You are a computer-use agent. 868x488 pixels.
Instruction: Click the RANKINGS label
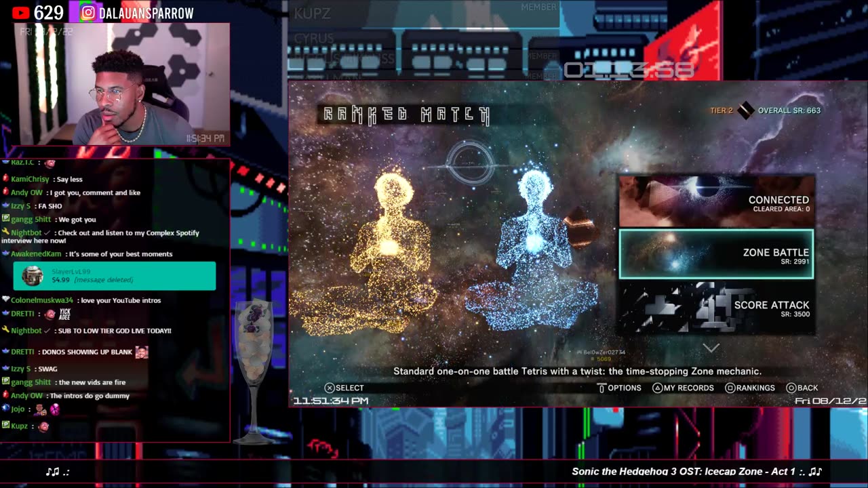pos(755,388)
